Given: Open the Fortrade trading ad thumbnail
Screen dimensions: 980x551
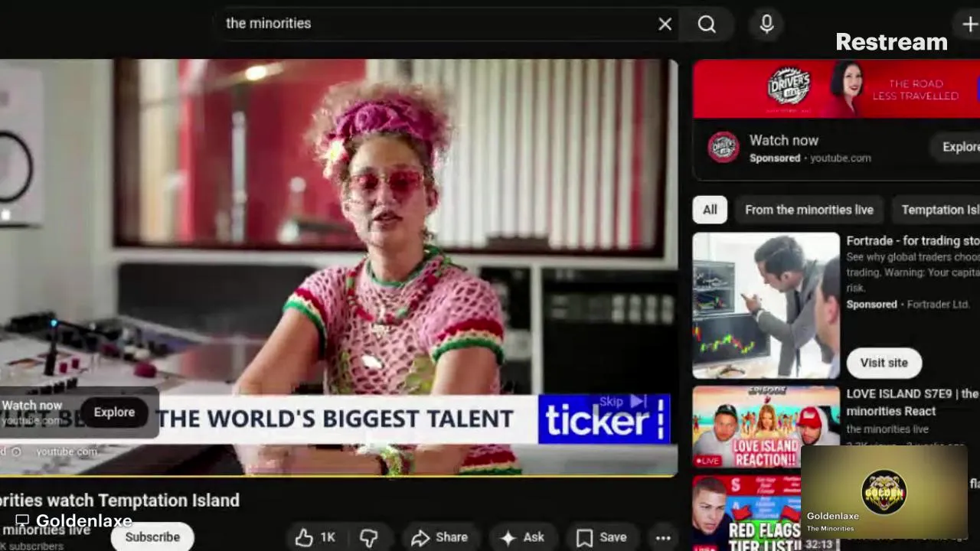Looking at the screenshot, I should click(x=766, y=305).
